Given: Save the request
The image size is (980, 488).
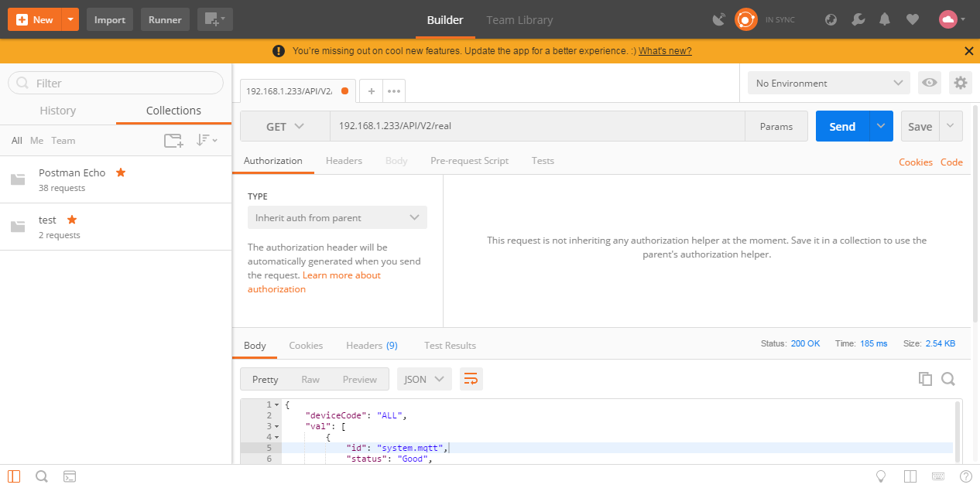Looking at the screenshot, I should [920, 127].
